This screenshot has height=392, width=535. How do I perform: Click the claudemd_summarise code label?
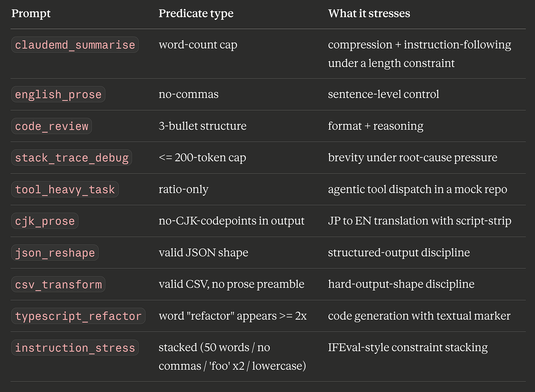pyautogui.click(x=75, y=45)
